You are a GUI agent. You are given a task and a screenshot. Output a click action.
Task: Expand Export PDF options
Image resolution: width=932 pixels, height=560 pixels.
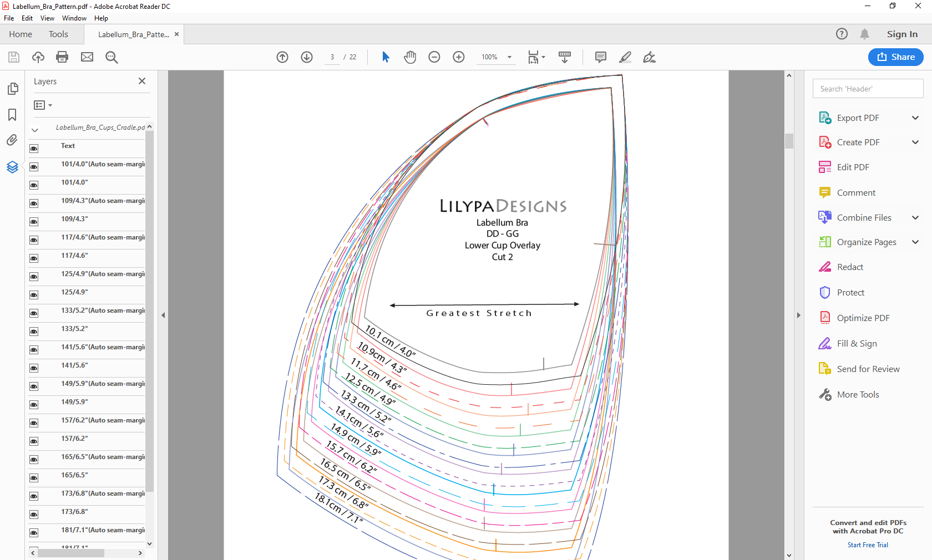click(915, 118)
